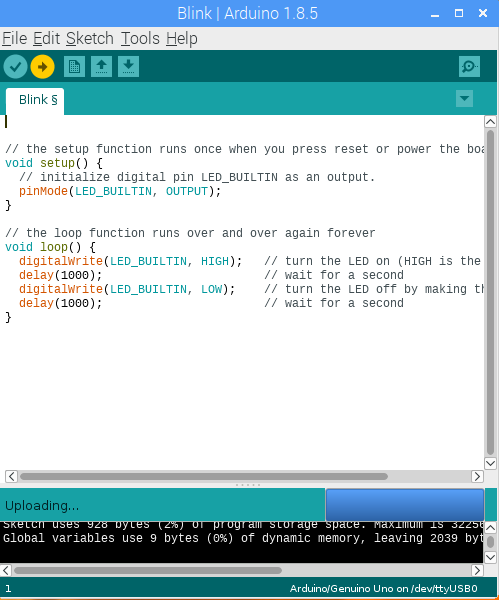Select the Blink sketch tab
This screenshot has width=499, height=600.
[35, 100]
